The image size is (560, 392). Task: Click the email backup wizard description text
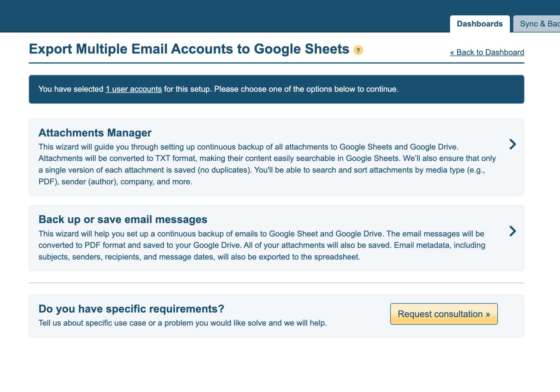(x=262, y=245)
